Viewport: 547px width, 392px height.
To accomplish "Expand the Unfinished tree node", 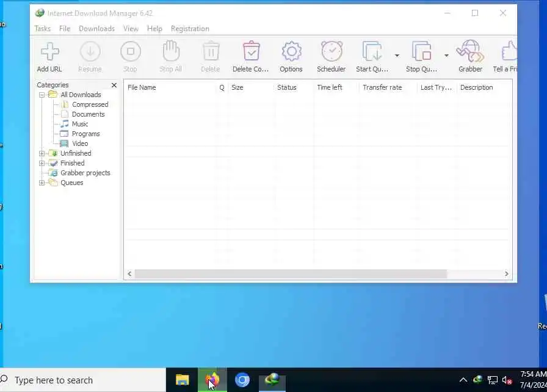I will pos(42,153).
